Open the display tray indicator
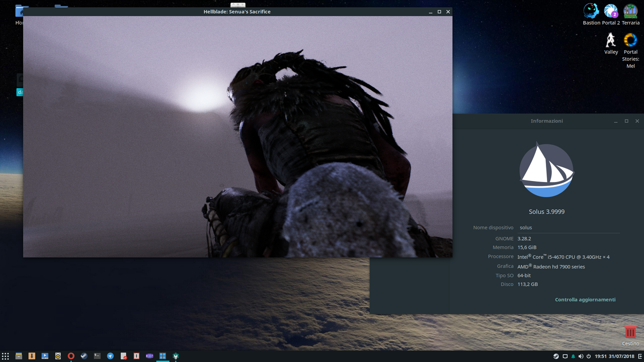The image size is (644, 362). pyautogui.click(x=565, y=356)
